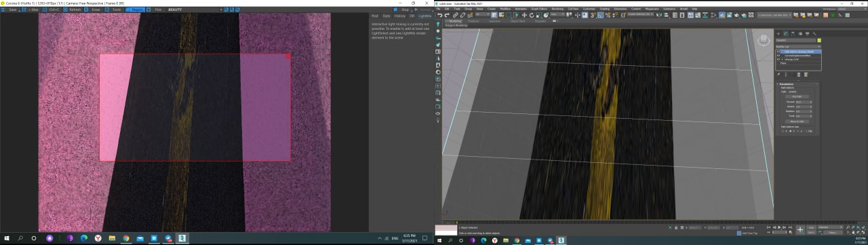Open Create tab in command panel
Viewport: 868px width, 245px height.
coord(778,33)
